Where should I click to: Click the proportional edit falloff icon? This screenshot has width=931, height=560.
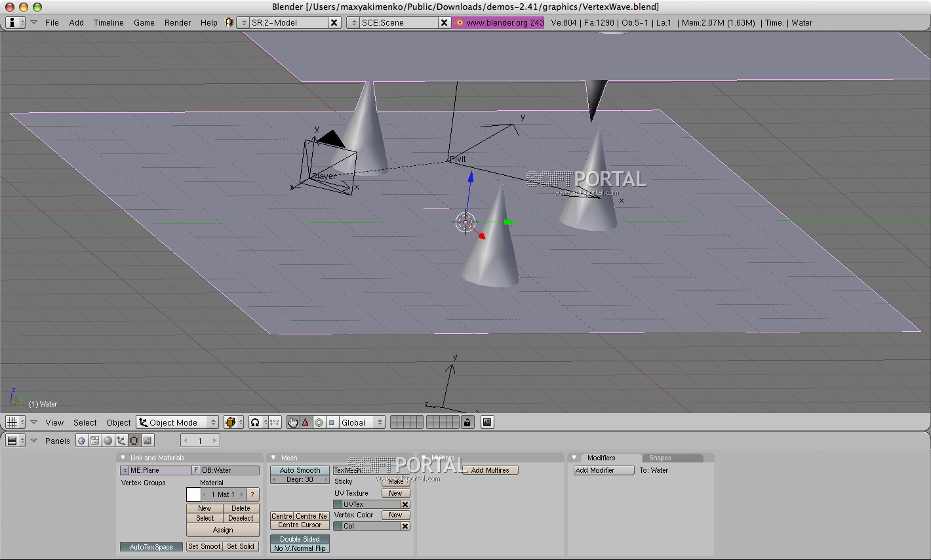click(x=255, y=422)
